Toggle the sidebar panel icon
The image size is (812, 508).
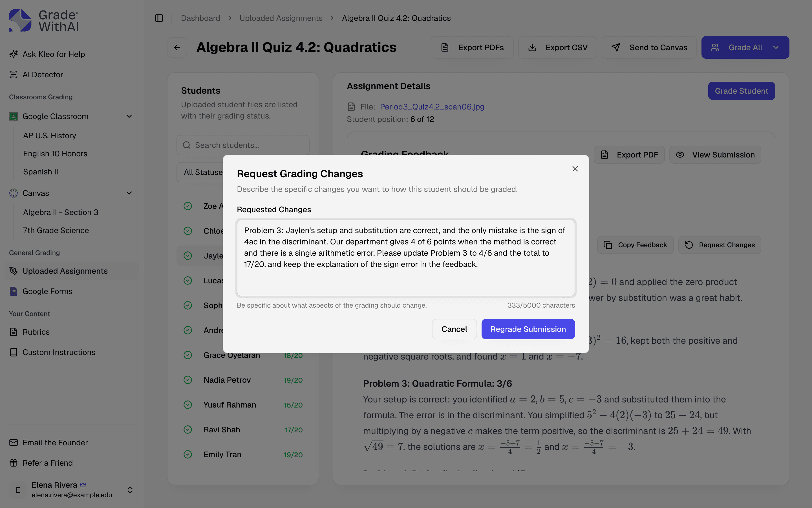159,18
